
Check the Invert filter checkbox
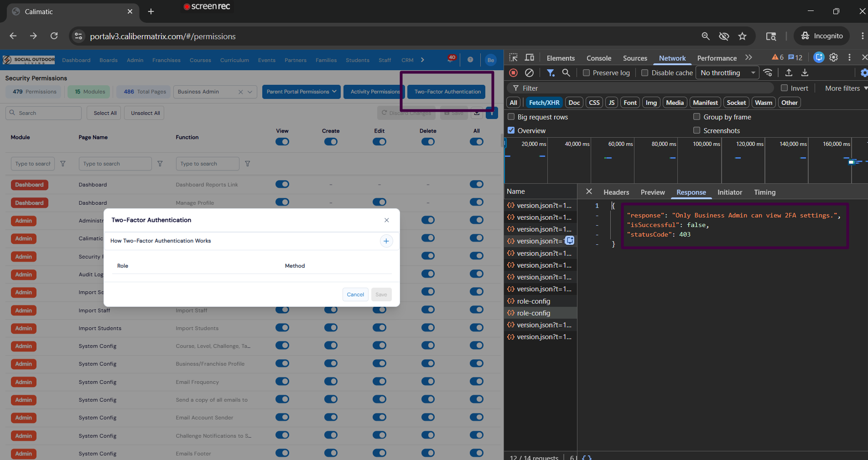tap(785, 88)
